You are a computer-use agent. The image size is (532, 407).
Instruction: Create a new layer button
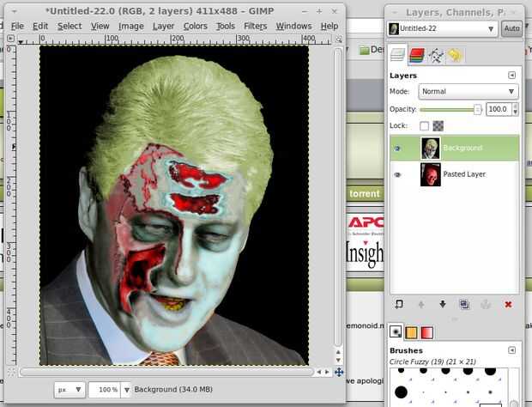coord(399,304)
